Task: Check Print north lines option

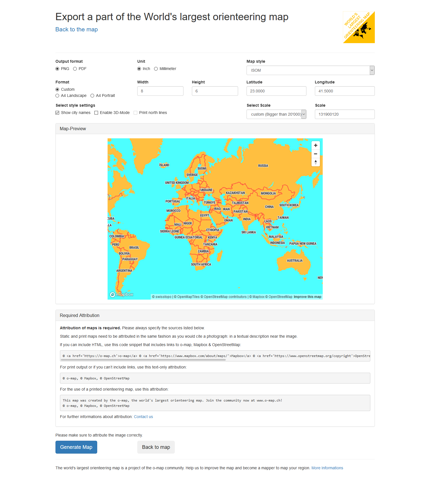Action: (136, 113)
